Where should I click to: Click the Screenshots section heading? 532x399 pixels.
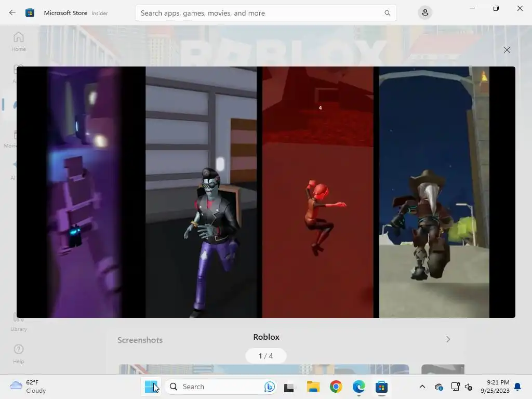pos(140,340)
